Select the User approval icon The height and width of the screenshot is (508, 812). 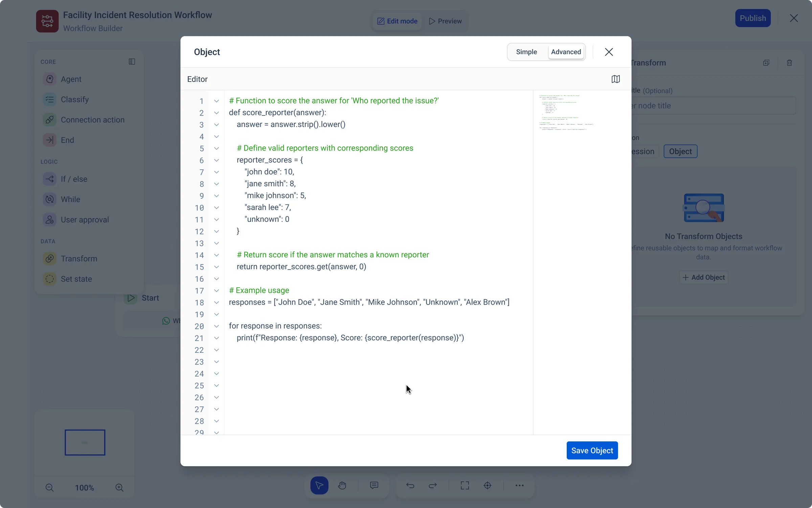click(49, 219)
